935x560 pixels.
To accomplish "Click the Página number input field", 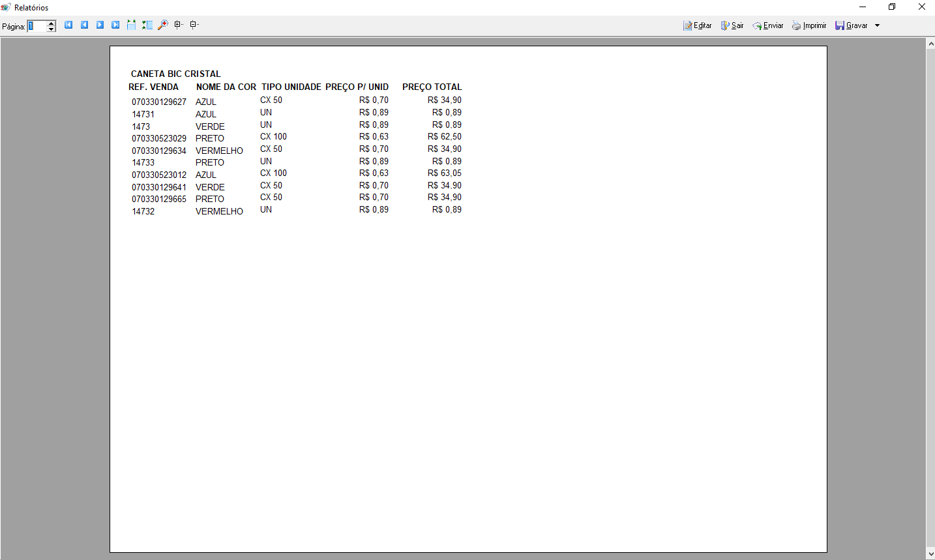I will tap(37, 26).
